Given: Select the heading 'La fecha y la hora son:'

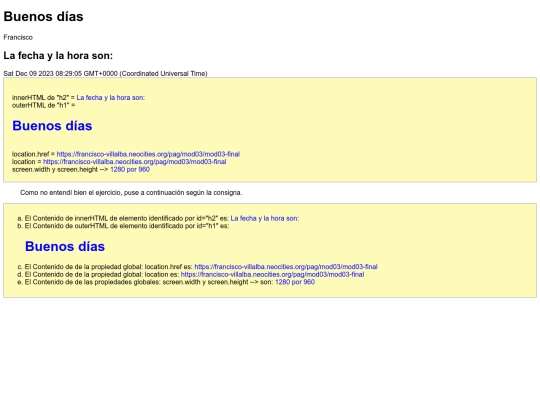Looking at the screenshot, I should (x=58, y=55).
